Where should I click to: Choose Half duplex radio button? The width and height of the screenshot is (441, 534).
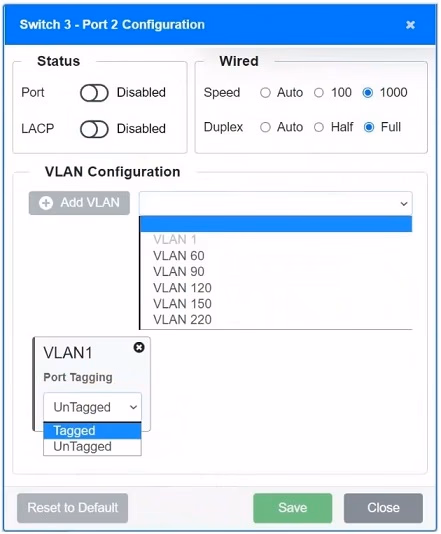click(319, 127)
